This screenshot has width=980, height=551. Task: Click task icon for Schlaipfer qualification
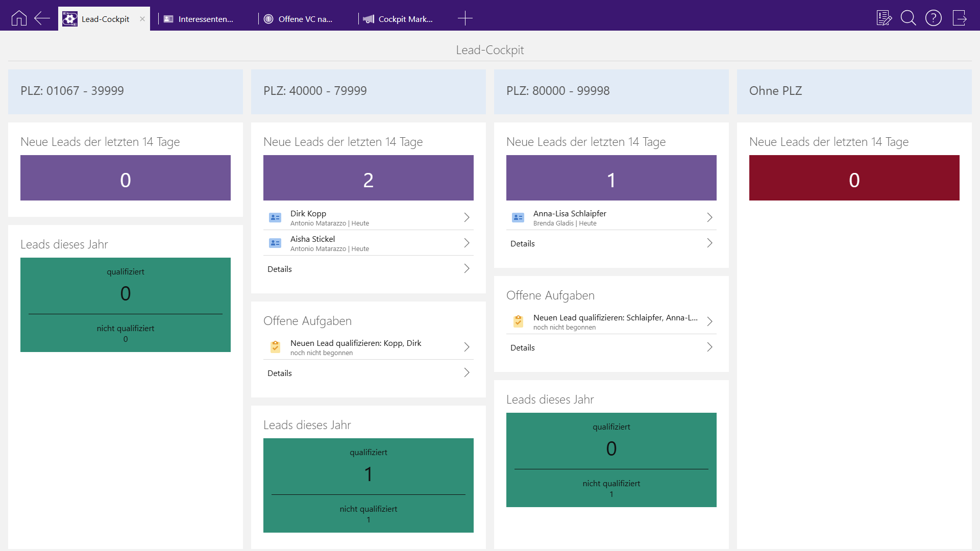pos(518,321)
